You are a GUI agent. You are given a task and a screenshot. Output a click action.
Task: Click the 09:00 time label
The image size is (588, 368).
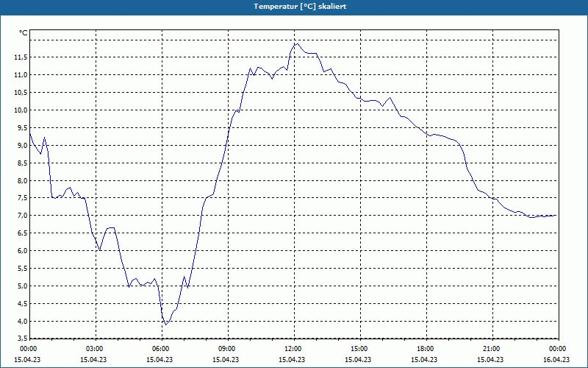226,349
